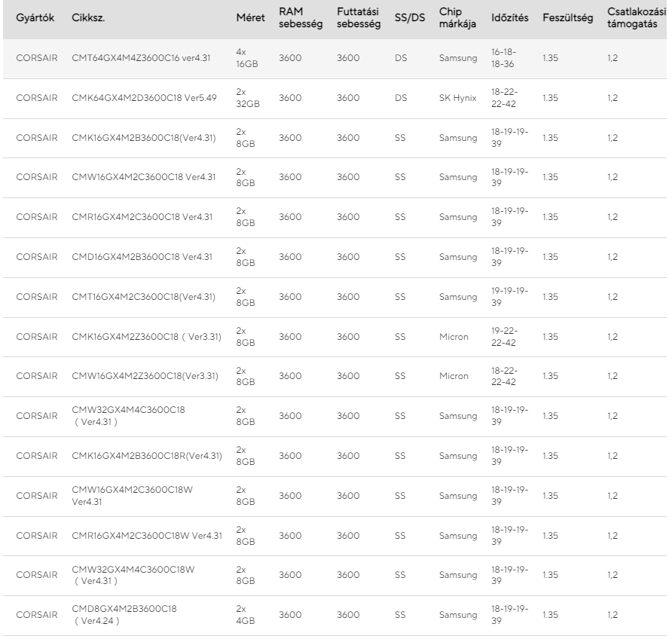Click the Feszültség column header
The image size is (672, 639).
[x=568, y=18]
